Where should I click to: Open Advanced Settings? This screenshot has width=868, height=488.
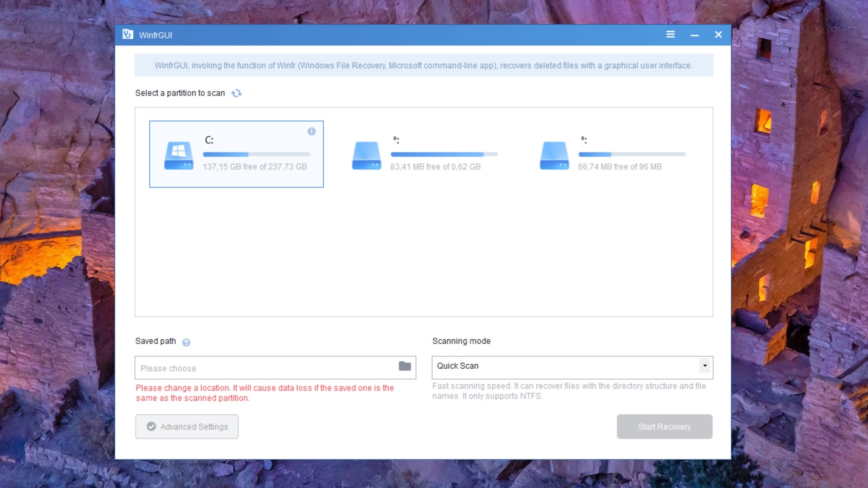click(x=187, y=426)
